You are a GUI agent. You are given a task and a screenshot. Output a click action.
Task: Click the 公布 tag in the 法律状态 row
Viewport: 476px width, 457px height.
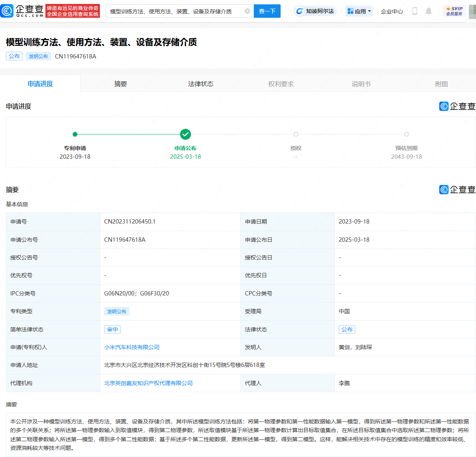click(347, 329)
